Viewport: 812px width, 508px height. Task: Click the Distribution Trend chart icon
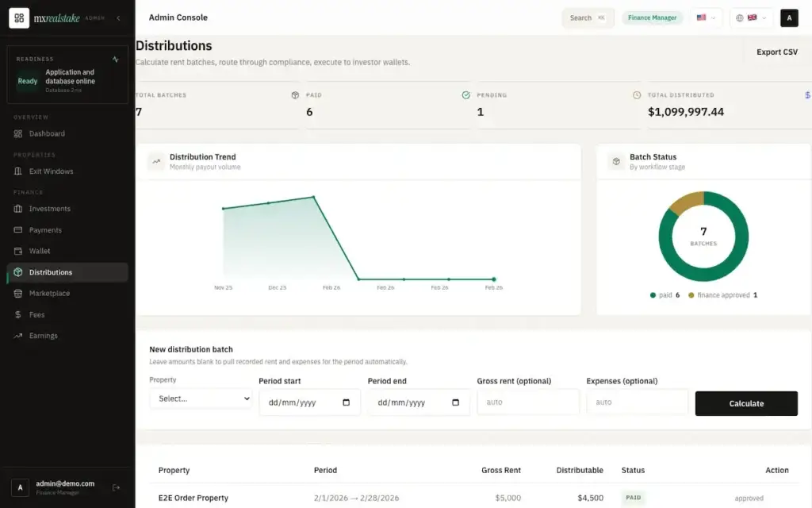(156, 162)
